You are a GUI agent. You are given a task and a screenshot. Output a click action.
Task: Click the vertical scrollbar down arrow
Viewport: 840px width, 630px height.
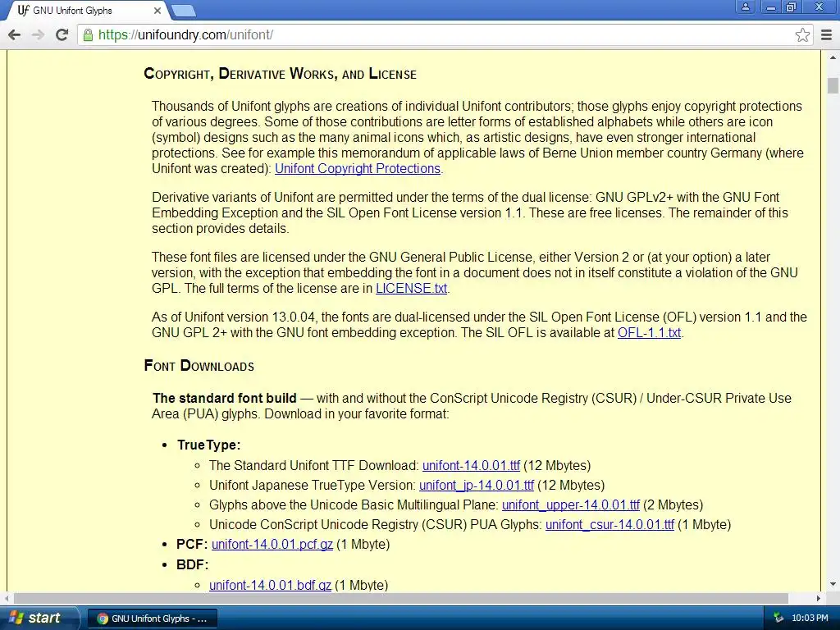[x=833, y=584]
